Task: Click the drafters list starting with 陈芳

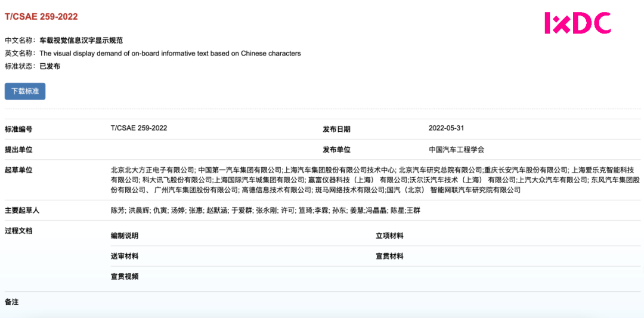Action: click(x=265, y=211)
